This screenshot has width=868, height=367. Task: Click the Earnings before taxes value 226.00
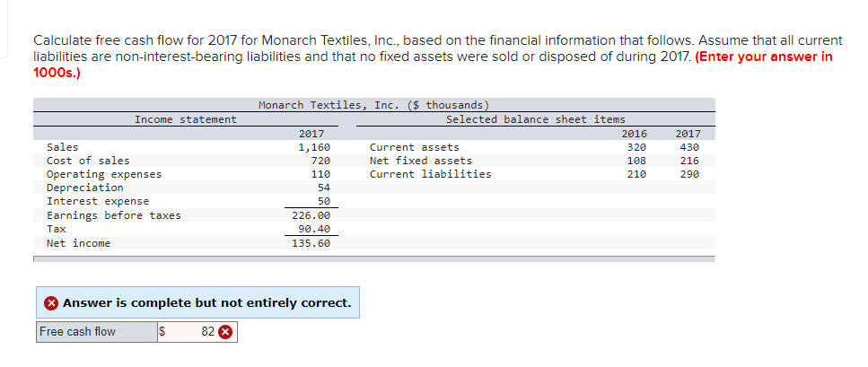click(311, 215)
